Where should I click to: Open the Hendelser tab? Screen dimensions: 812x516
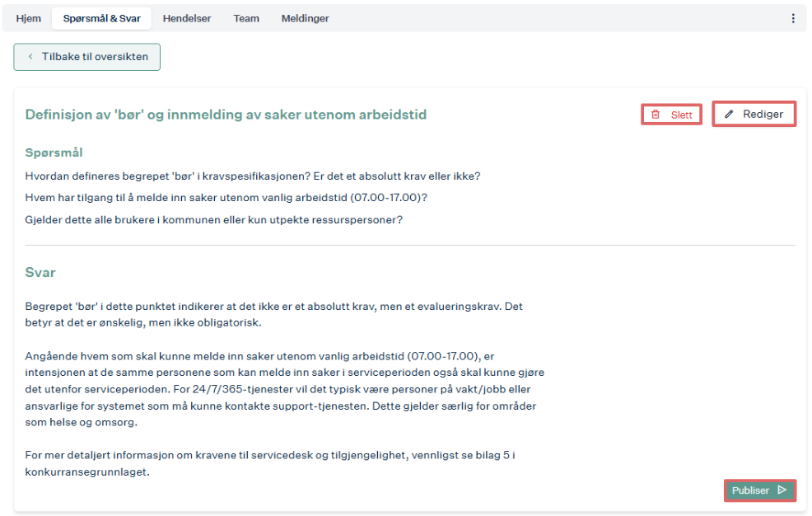tap(187, 19)
